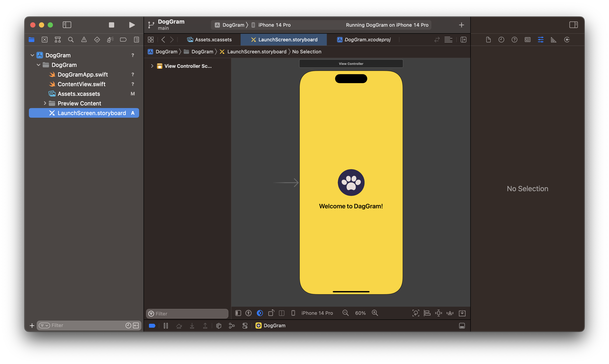
Task: Open the Find navigator magnifier icon
Action: 71,40
